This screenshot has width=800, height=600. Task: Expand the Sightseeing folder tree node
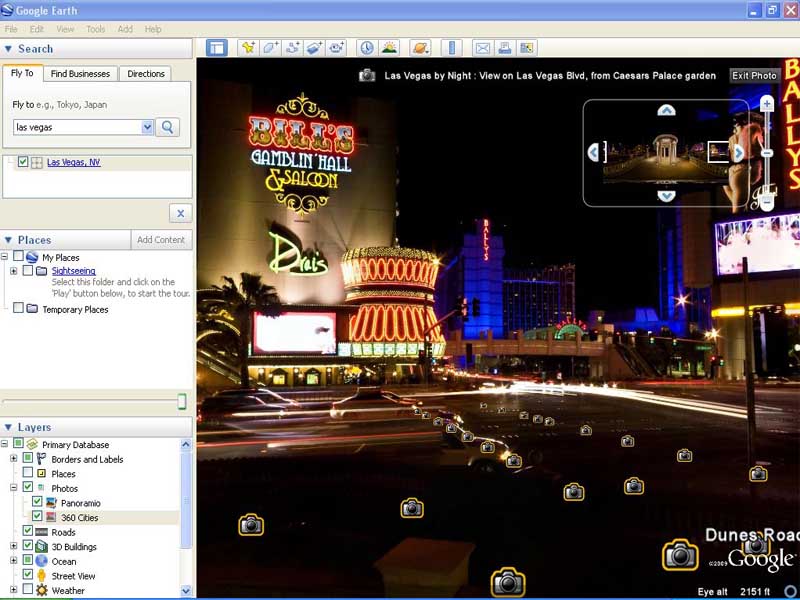point(14,271)
